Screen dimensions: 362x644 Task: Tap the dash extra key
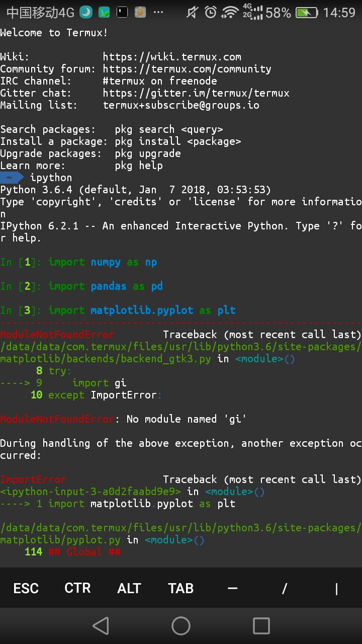point(232,588)
